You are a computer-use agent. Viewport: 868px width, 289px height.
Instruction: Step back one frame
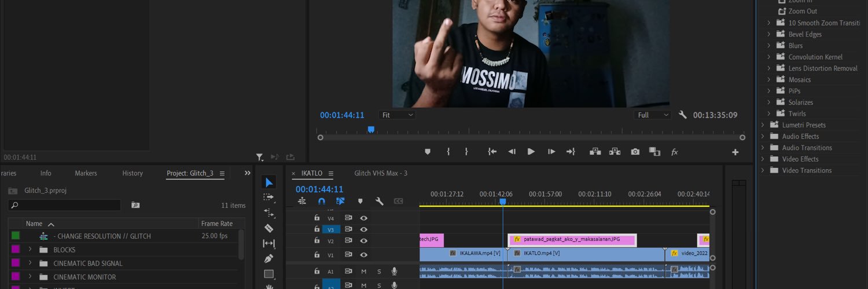pyautogui.click(x=512, y=152)
